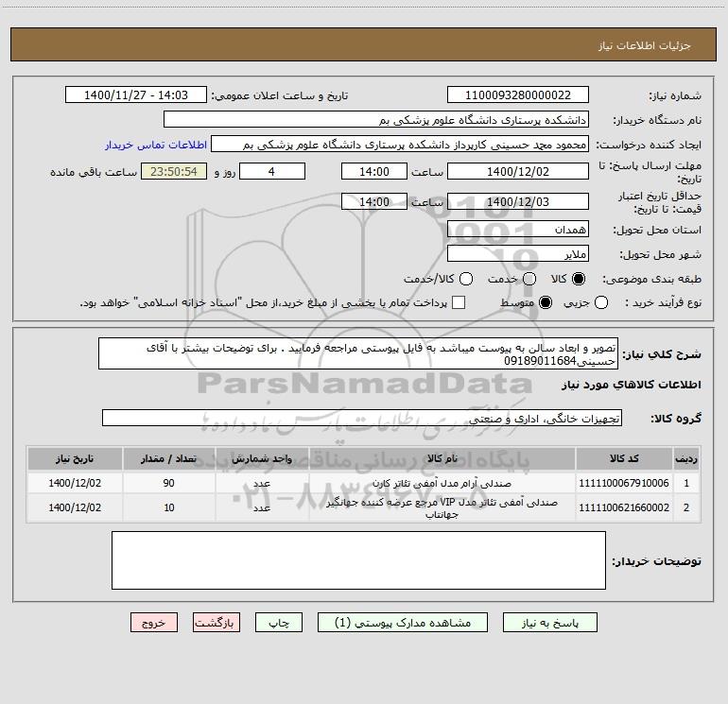Click the نام کالا column header
This screenshot has height=704, width=728.
(442, 458)
